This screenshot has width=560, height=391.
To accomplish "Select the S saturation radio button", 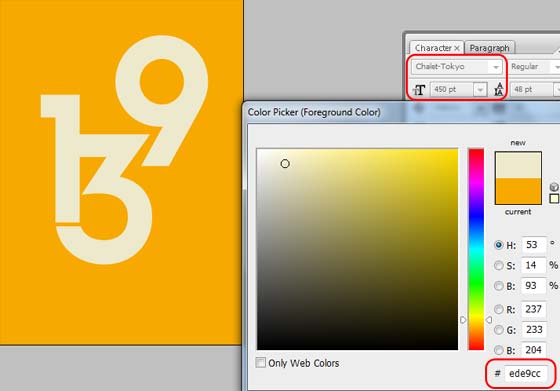I will [499, 265].
